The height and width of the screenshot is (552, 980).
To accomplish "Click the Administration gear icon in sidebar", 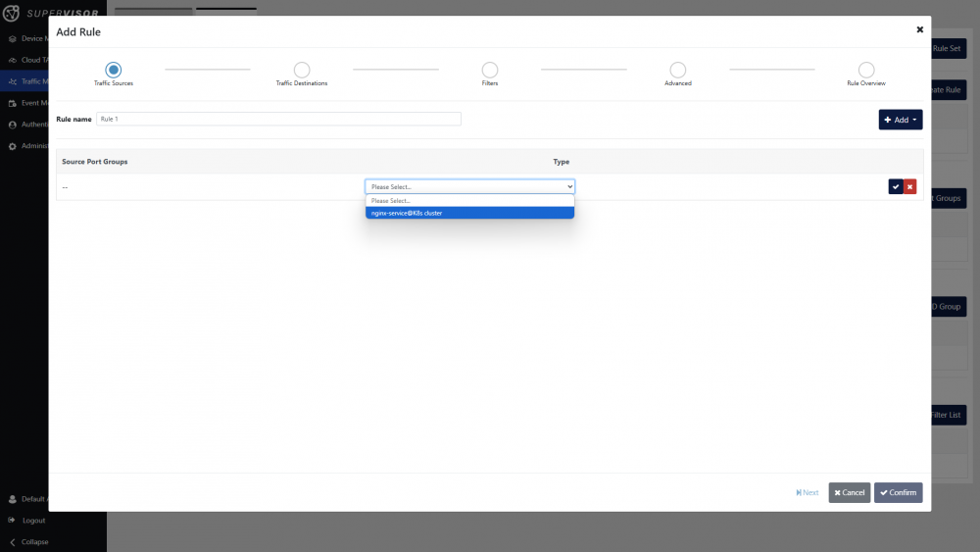I will click(13, 146).
